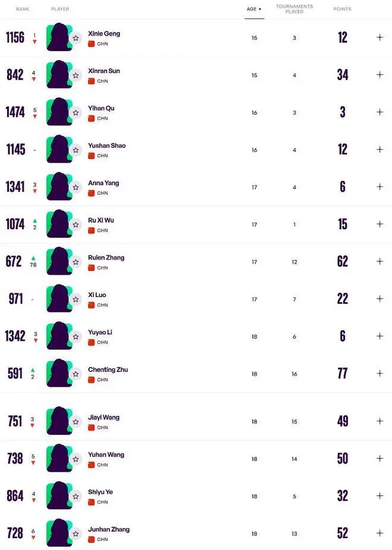Screen dimensions: 392x550
Task: Star Chenting Zhu as a favorite
Action: [75, 374]
